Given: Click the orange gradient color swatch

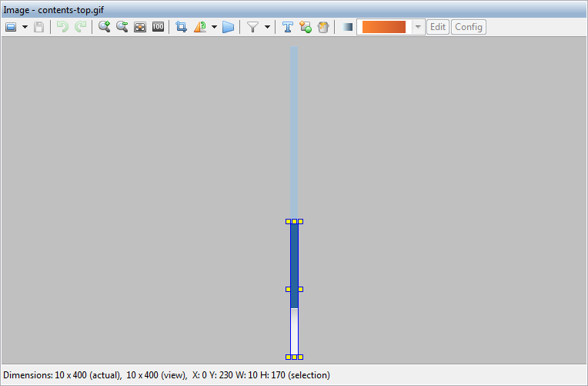Looking at the screenshot, I should [x=384, y=27].
